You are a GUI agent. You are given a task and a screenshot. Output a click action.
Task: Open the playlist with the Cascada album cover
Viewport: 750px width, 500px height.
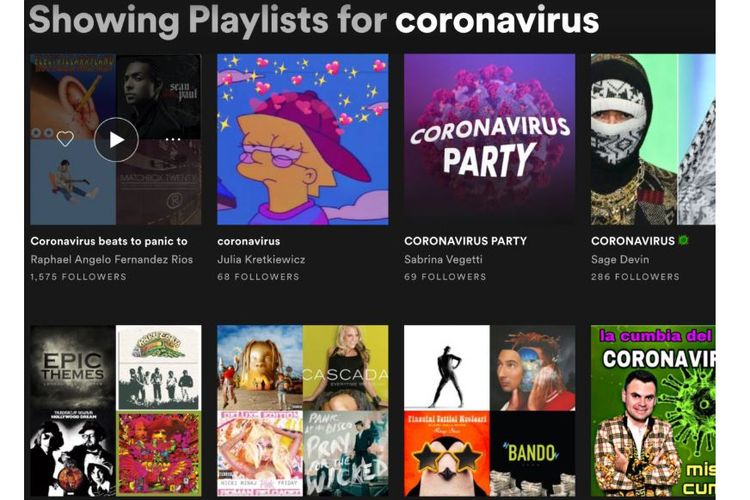tap(303, 411)
